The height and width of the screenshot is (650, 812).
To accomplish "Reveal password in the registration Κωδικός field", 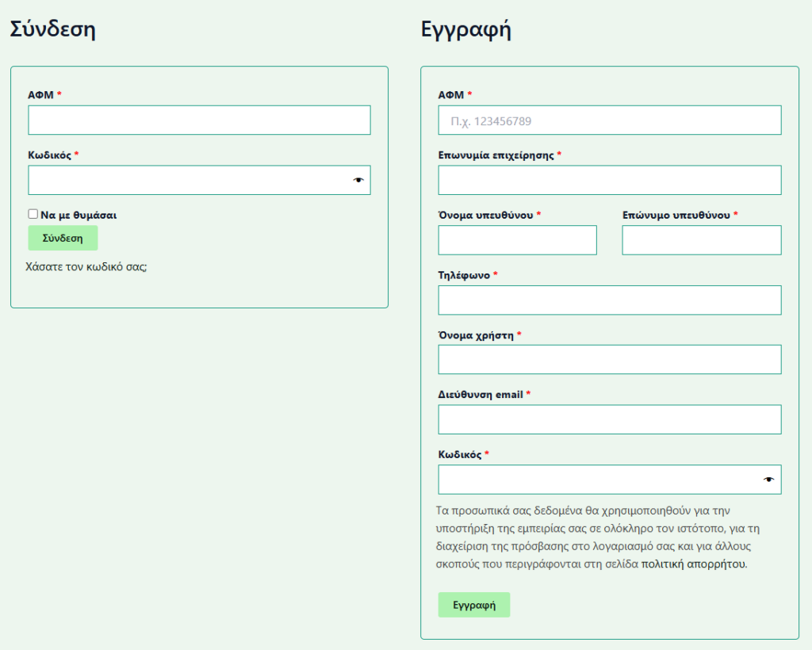I will tap(768, 480).
